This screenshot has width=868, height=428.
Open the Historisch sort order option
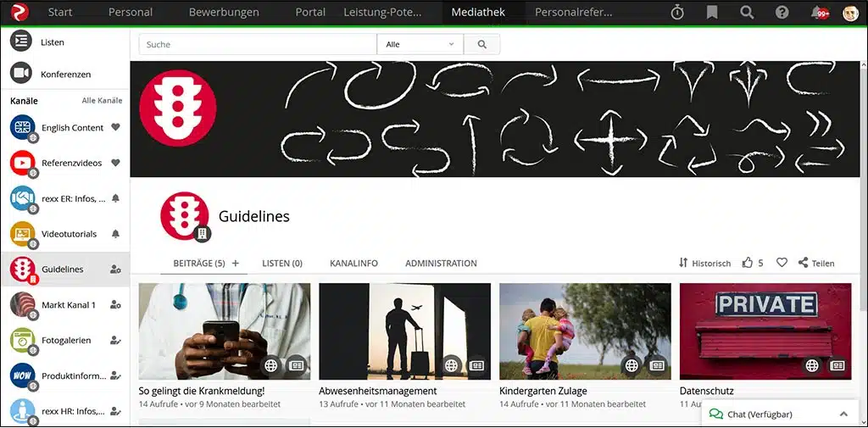704,264
